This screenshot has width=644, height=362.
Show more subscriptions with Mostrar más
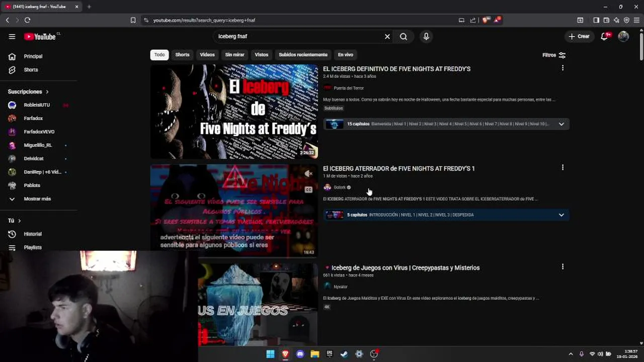pos(37,199)
